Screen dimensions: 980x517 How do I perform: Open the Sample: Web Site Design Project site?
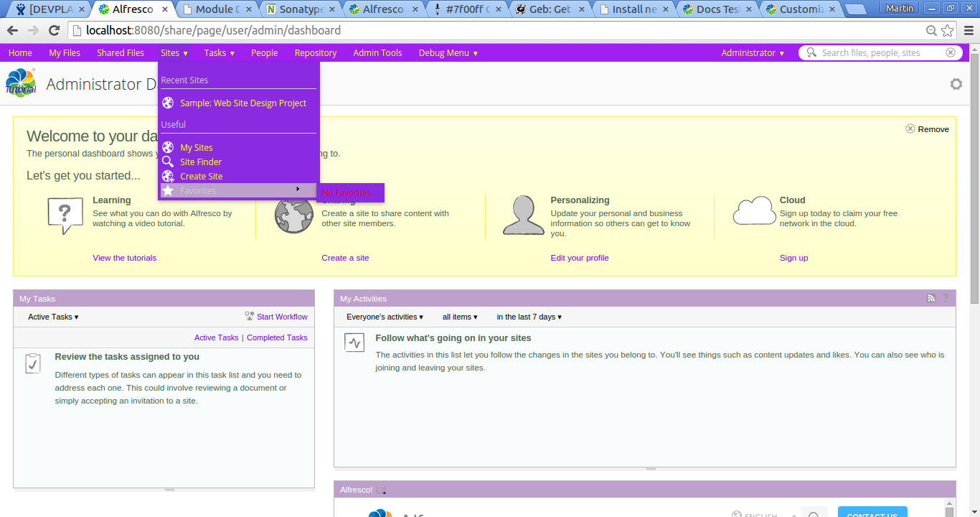click(243, 103)
